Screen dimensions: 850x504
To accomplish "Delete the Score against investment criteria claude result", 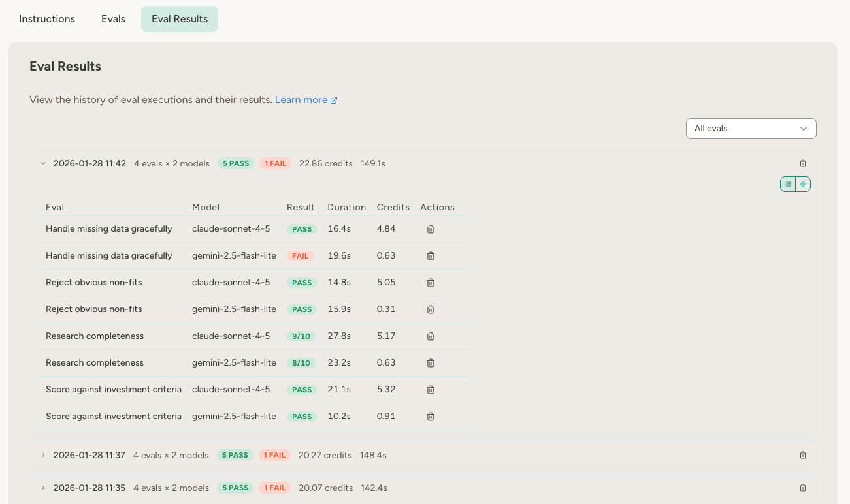I will pos(430,389).
